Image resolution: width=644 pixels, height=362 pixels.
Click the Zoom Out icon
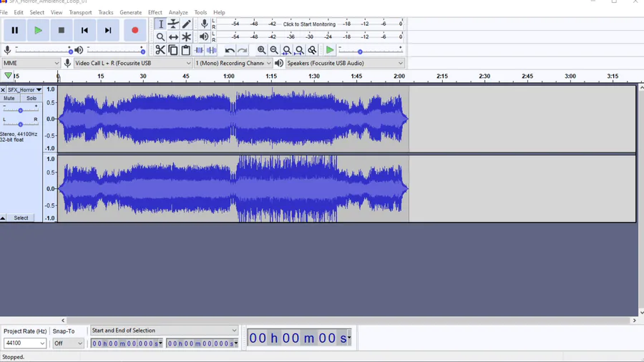point(274,50)
